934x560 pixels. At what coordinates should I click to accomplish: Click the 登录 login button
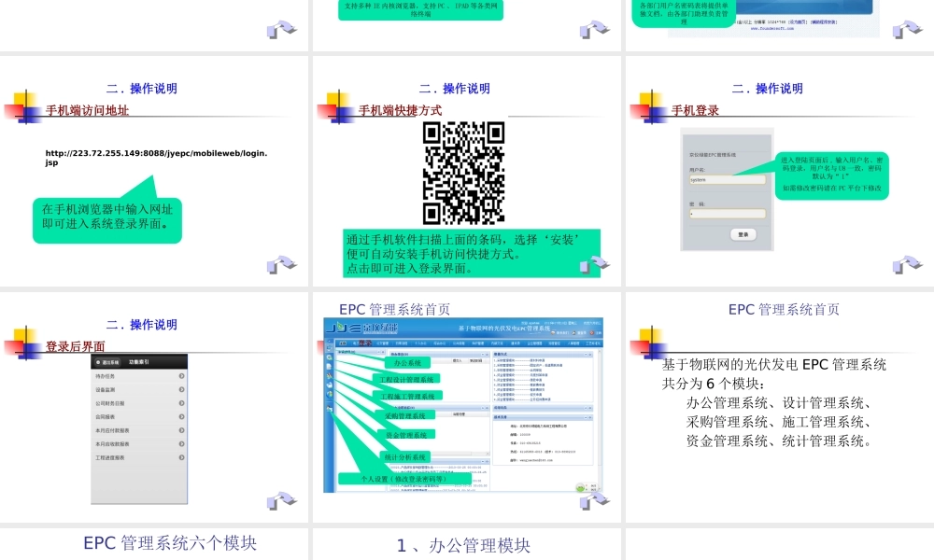pos(743,234)
